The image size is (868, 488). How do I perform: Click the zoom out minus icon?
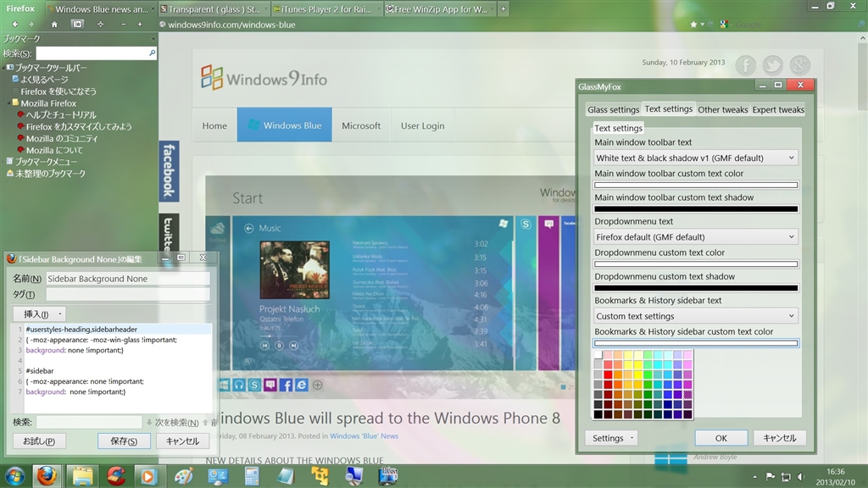tap(124, 25)
